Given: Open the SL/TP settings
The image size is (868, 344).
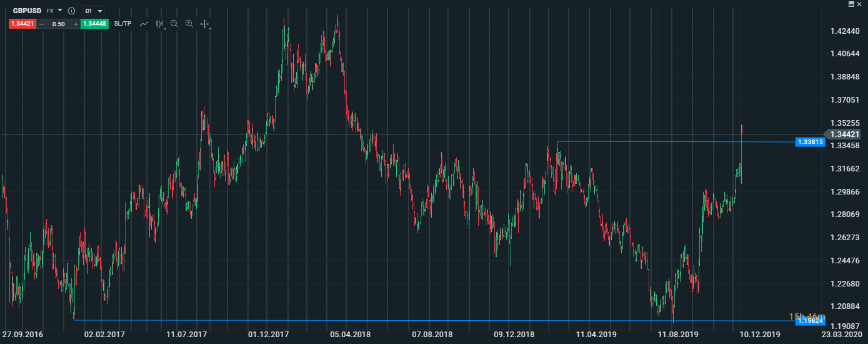Looking at the screenshot, I should (x=123, y=24).
